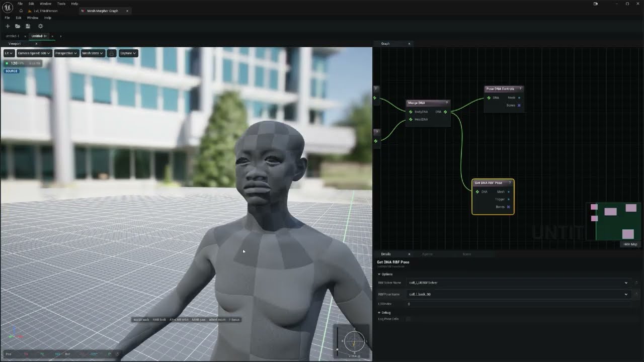Open the Lit view mode dropdown
The image size is (644, 362).
click(9, 53)
